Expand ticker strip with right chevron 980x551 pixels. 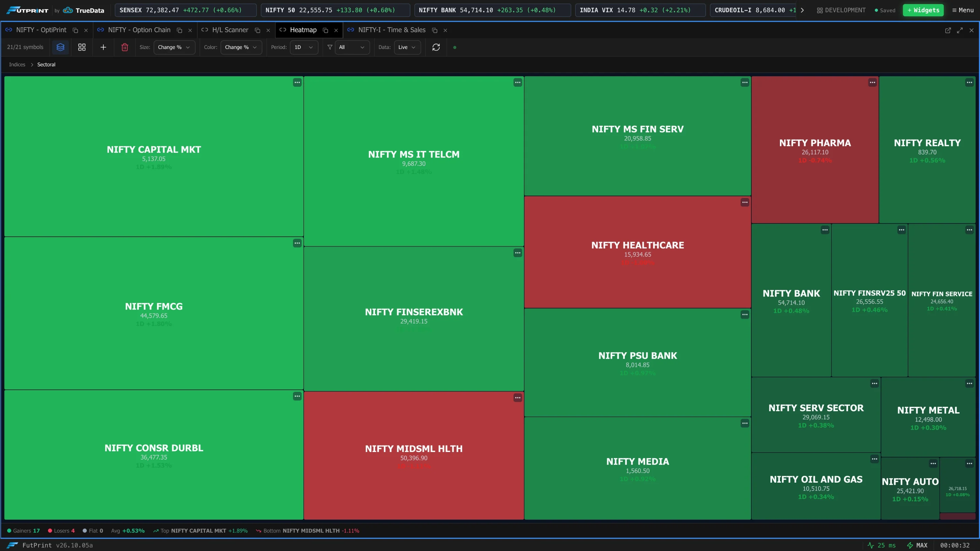point(802,10)
